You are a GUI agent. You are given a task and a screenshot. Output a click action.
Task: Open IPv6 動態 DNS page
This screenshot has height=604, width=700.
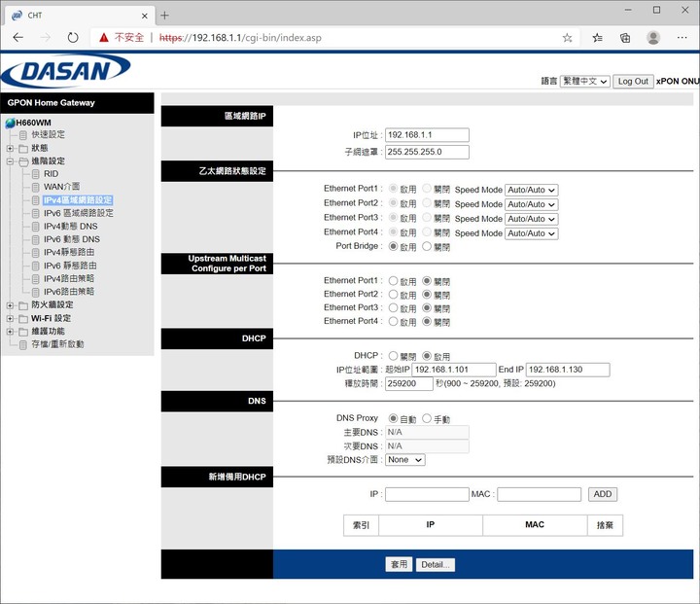tap(72, 239)
